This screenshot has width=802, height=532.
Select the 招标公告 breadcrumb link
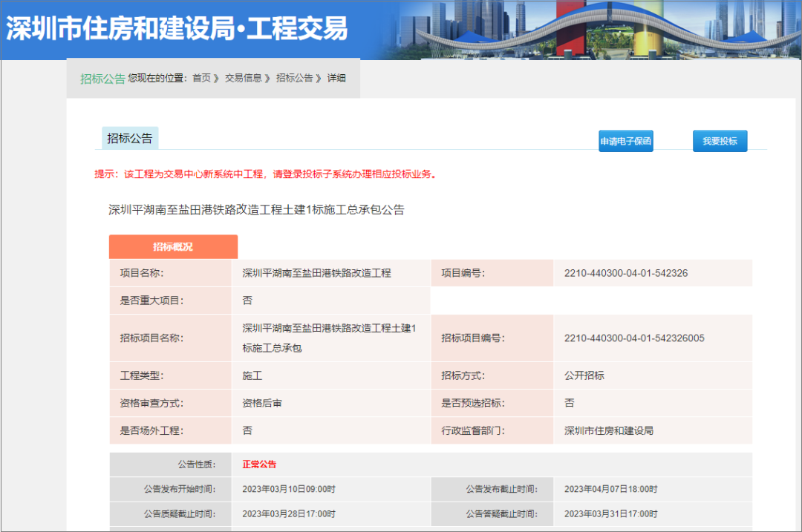click(294, 78)
